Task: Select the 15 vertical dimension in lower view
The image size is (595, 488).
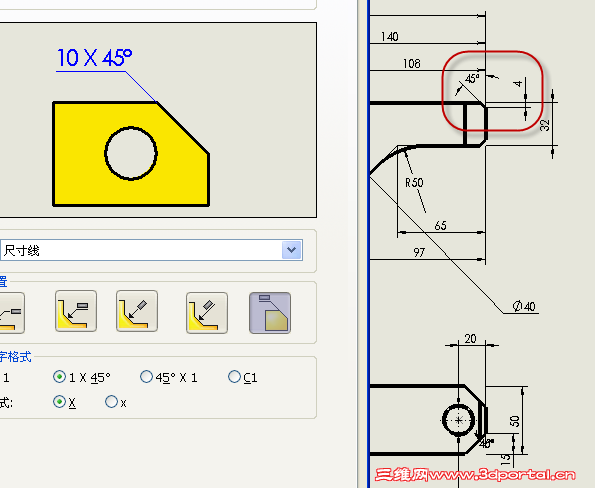Action: coord(505,460)
